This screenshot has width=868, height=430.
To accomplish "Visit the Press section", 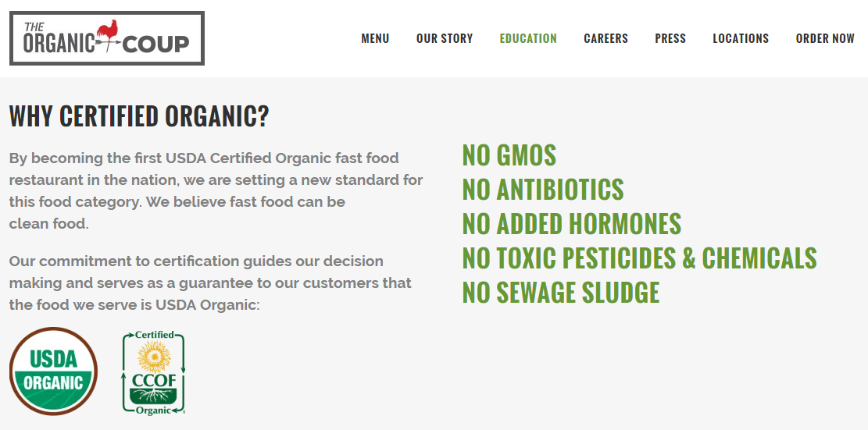I will 670,38.
